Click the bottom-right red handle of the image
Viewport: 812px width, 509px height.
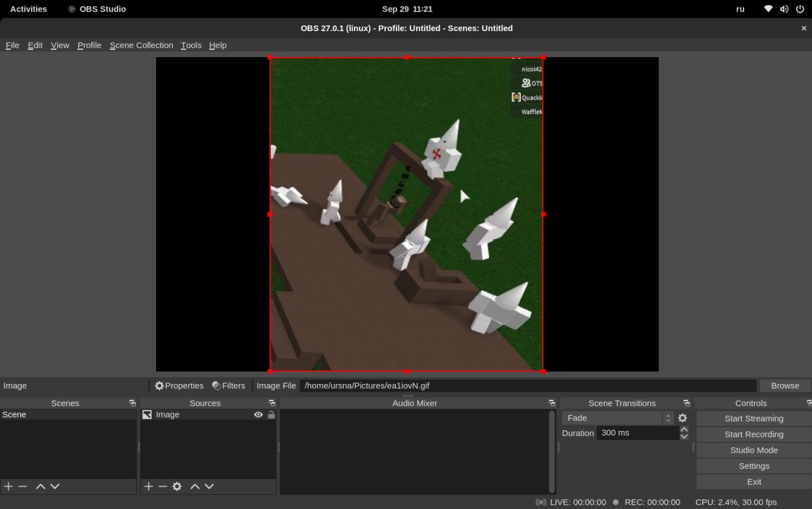pyautogui.click(x=543, y=371)
